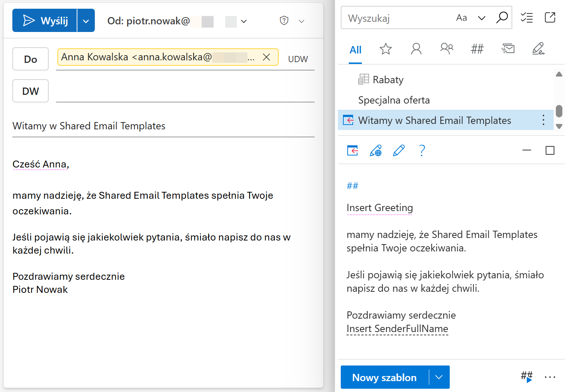Open the shortcuts ## tab
The height and width of the screenshot is (392, 566).
[x=477, y=49]
